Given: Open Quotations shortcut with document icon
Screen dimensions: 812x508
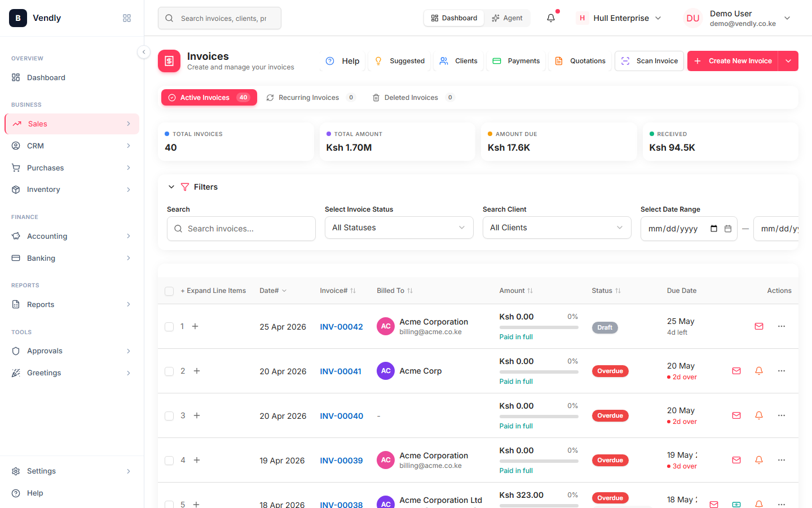Looking at the screenshot, I should pos(580,61).
